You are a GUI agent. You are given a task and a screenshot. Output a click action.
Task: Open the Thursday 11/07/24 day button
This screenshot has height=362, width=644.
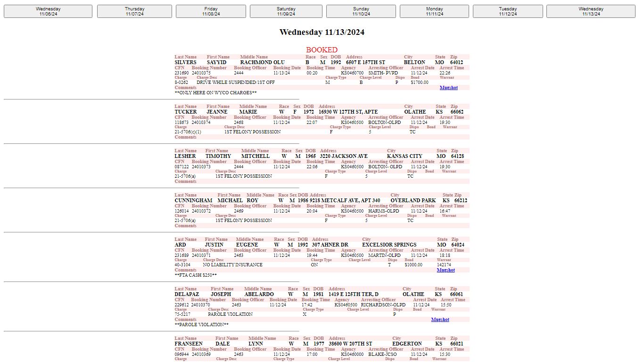[134, 11]
